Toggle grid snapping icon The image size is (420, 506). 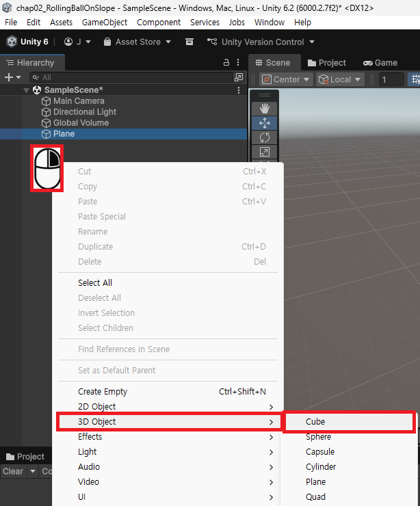415,79
